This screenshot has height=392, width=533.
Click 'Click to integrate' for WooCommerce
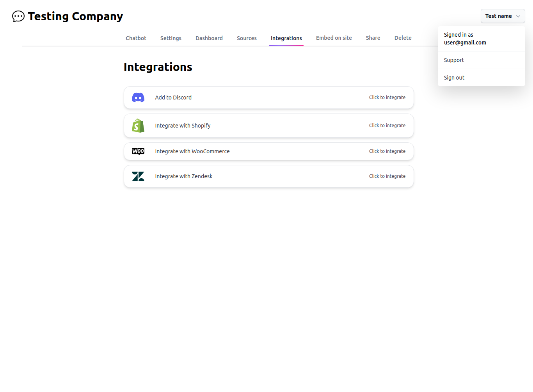(x=387, y=151)
